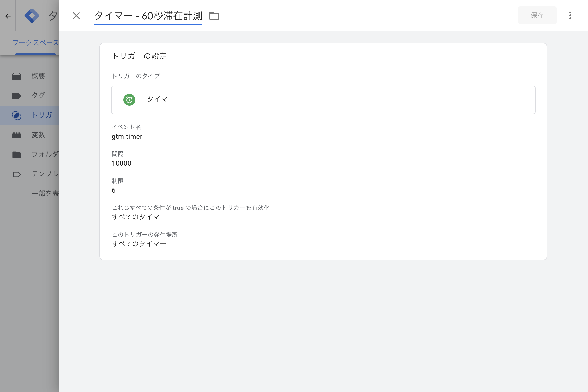Click the イベント名 label

click(126, 127)
